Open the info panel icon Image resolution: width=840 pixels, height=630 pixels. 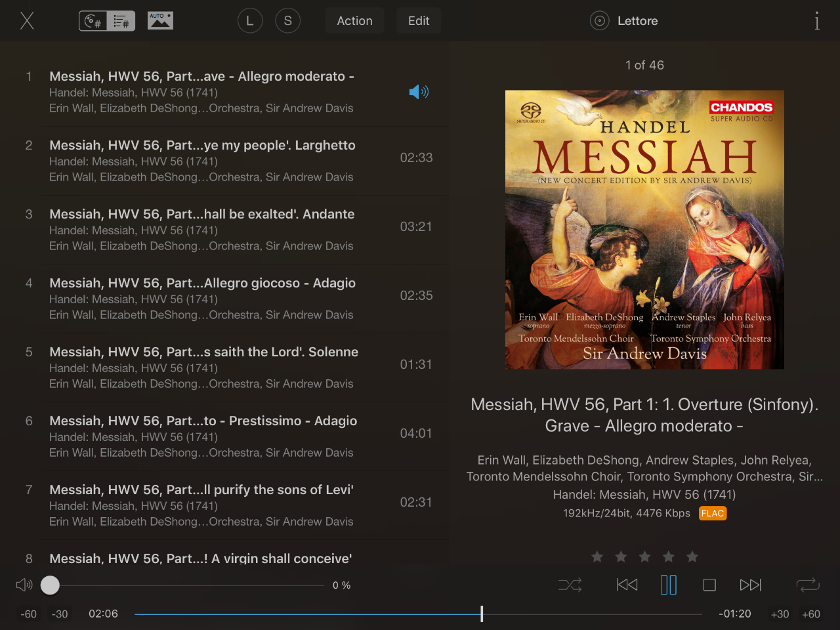point(816,21)
